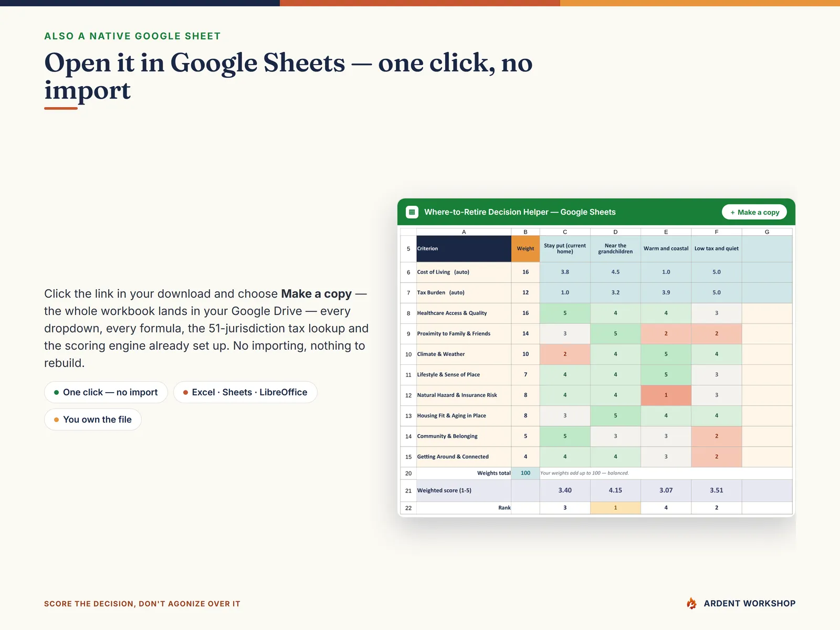Click the 'Proximity to Family & Friends' row label
This screenshot has width=840, height=630.
464,334
